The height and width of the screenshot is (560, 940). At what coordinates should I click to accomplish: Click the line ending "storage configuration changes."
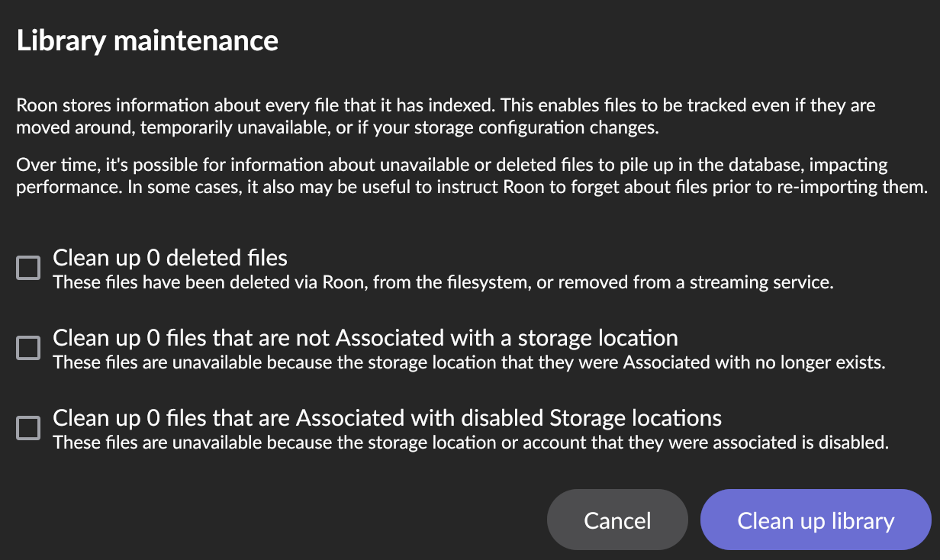[336, 127]
